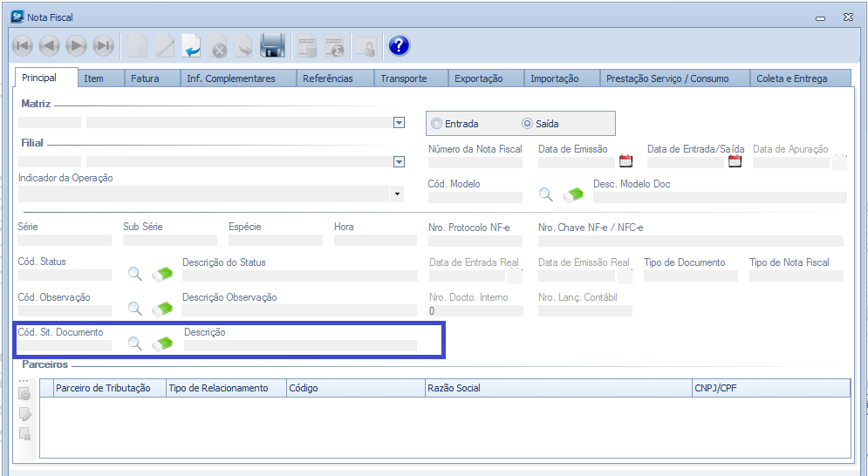The height and width of the screenshot is (476, 868).
Task: Click green eraser beside Cód. Status
Action: click(x=162, y=274)
